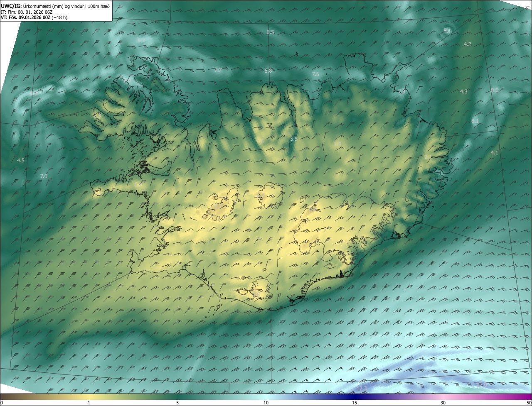This screenshot has width=532, height=406.
Task: Click the 12.3 precipitation value on the map
Action: point(362,388)
